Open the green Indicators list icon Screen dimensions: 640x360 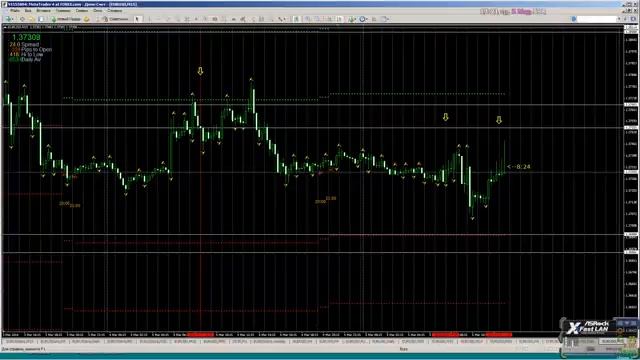click(x=351, y=19)
